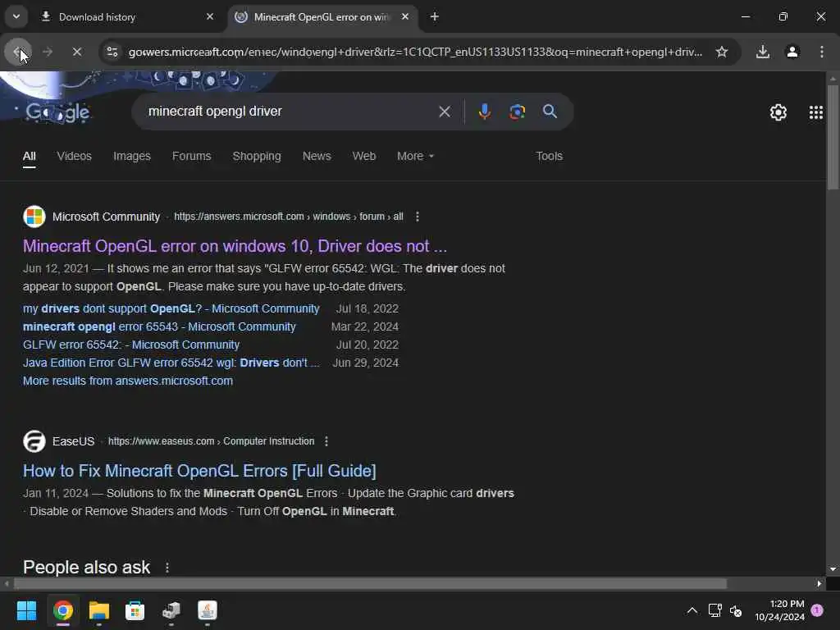Open the muted volume tray icon
The width and height of the screenshot is (840, 630).
pos(736,610)
